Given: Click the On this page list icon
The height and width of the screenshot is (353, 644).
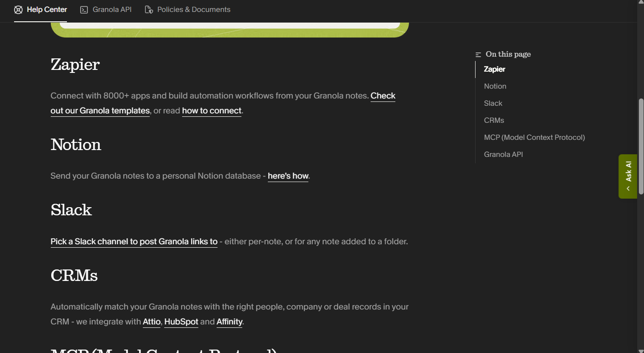Looking at the screenshot, I should pyautogui.click(x=478, y=55).
